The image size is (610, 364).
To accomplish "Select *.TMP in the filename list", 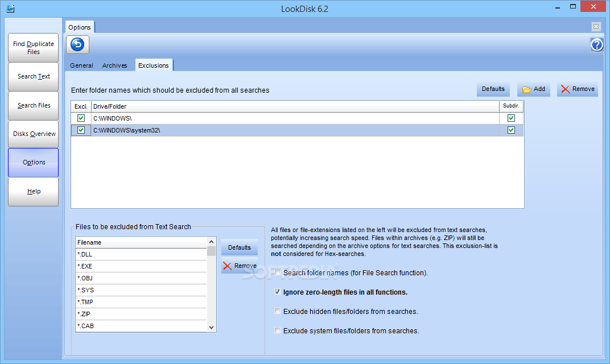I will pyautogui.click(x=141, y=302).
